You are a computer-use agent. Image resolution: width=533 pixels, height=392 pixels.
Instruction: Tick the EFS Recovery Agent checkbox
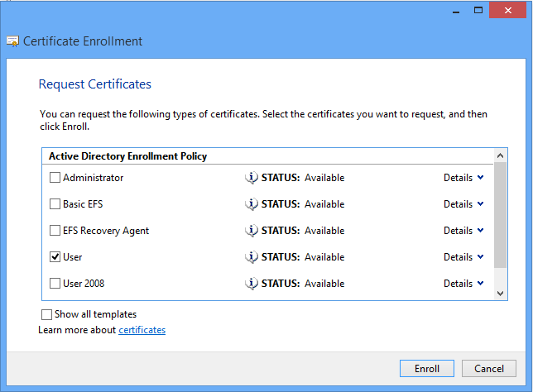coord(55,231)
